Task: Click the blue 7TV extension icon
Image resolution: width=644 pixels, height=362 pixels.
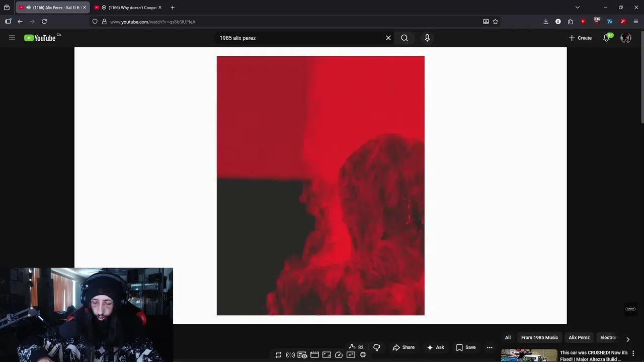Action: coord(610,22)
